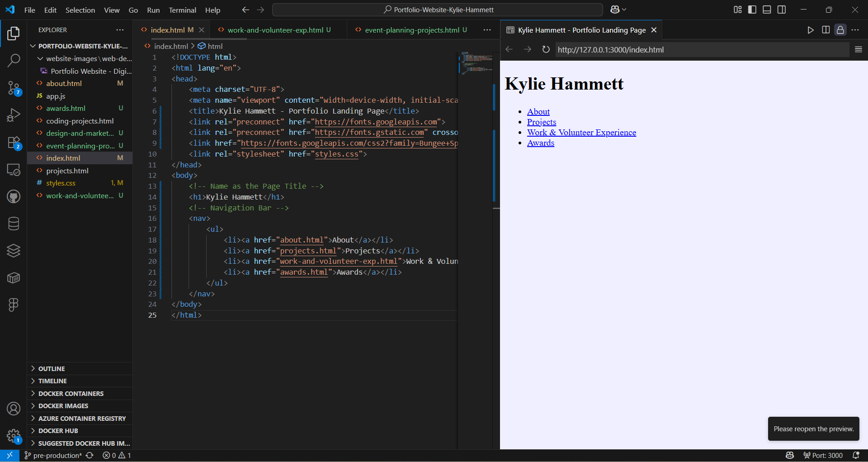
Task: Close the index.html editor tab
Action: (x=202, y=30)
